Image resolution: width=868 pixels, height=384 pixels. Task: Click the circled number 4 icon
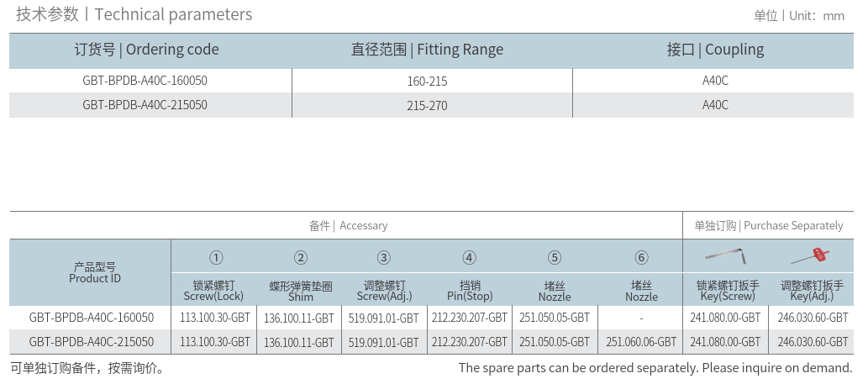point(470,258)
